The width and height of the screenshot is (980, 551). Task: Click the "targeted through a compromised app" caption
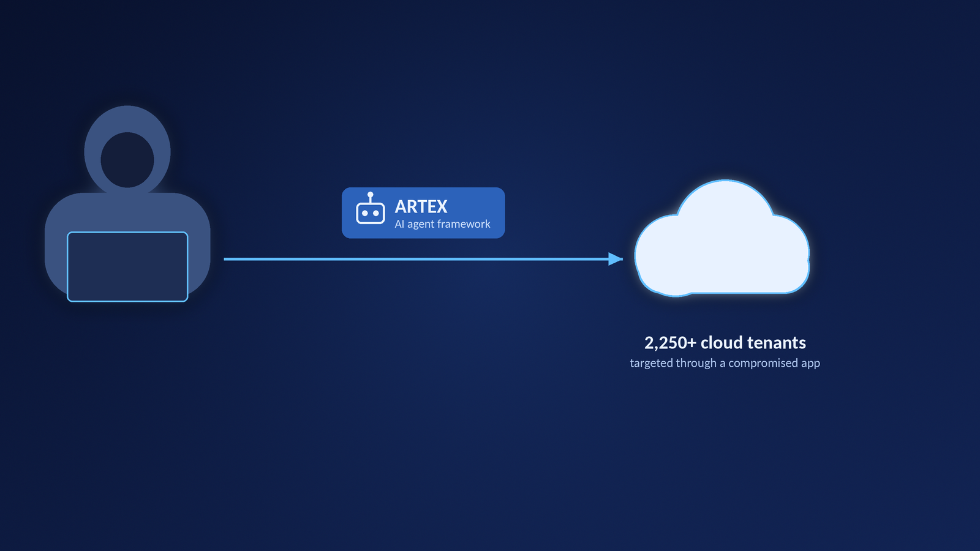pos(725,363)
